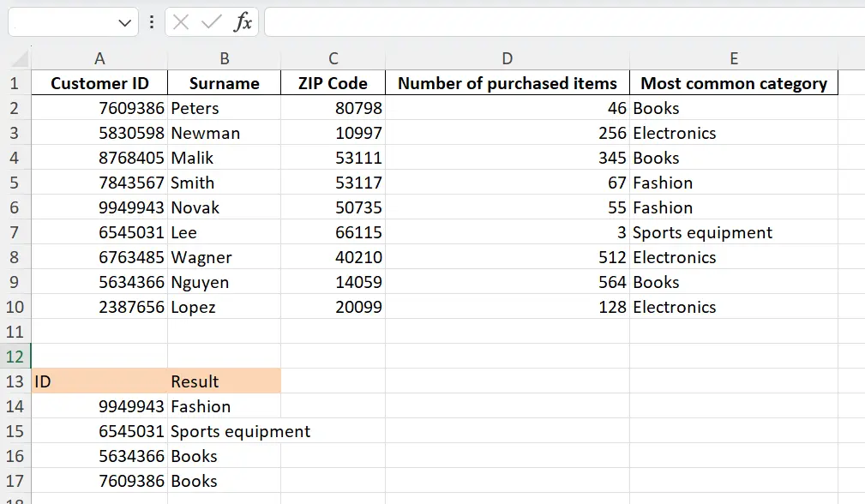Click the formula bar options dots
This screenshot has width=865, height=504.
pos(152,22)
